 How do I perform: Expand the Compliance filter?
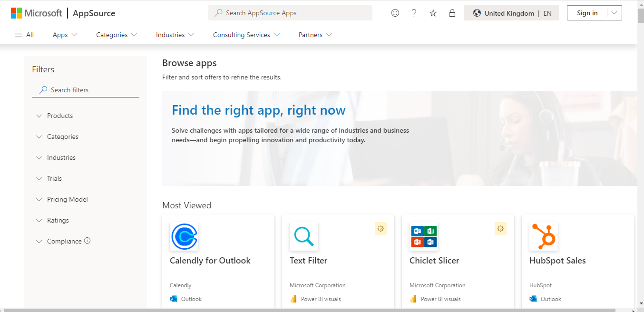click(x=59, y=241)
